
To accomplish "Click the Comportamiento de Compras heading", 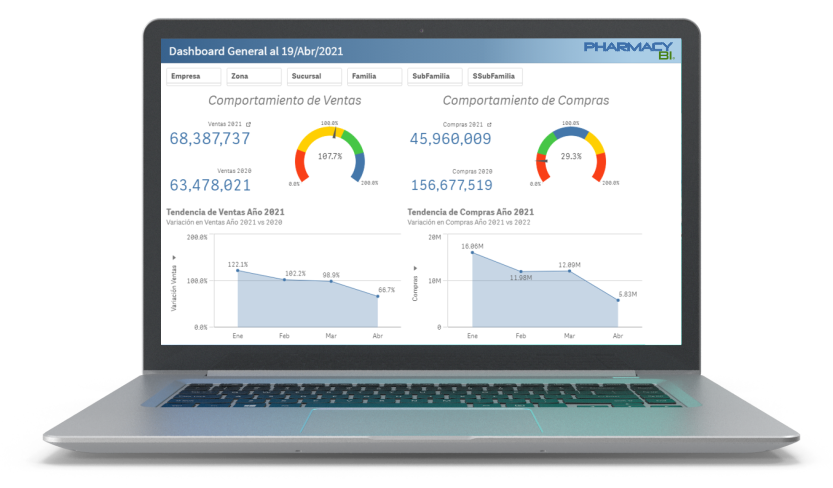I will (526, 100).
